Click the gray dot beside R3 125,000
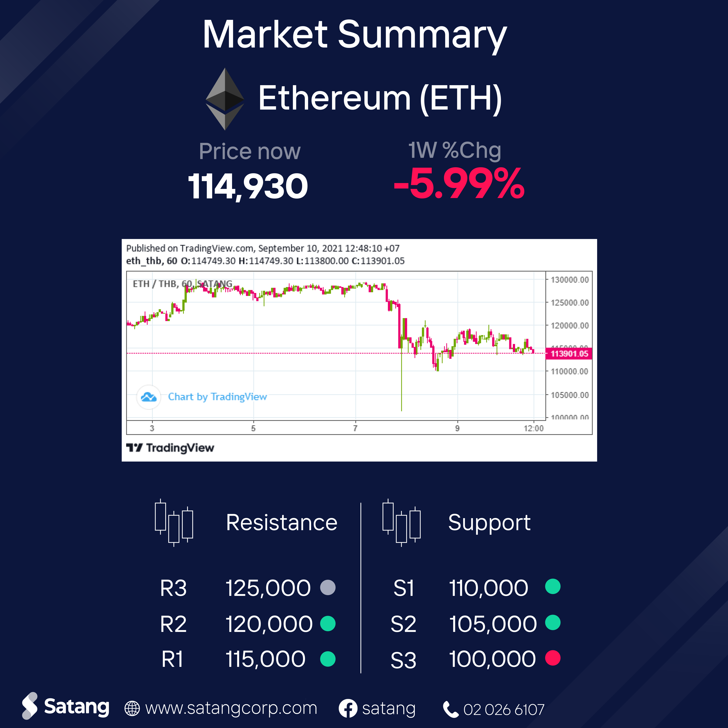 tap(327, 587)
